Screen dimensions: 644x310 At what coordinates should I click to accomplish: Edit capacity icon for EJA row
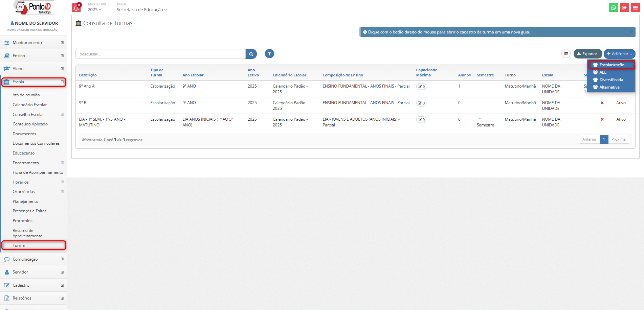tap(421, 120)
